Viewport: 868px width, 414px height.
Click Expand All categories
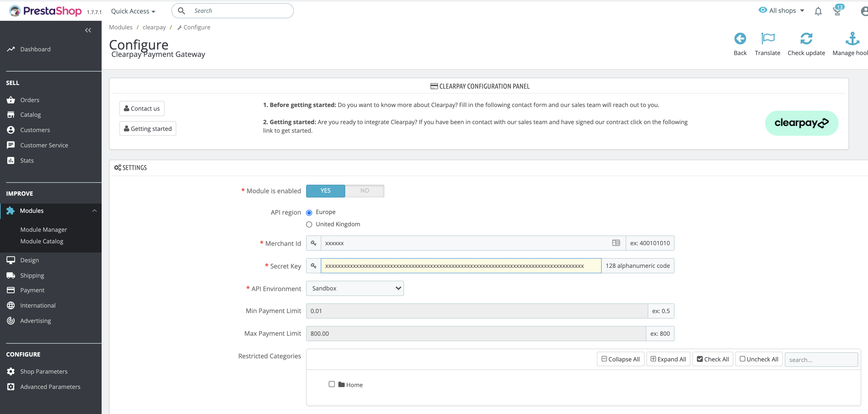668,359
